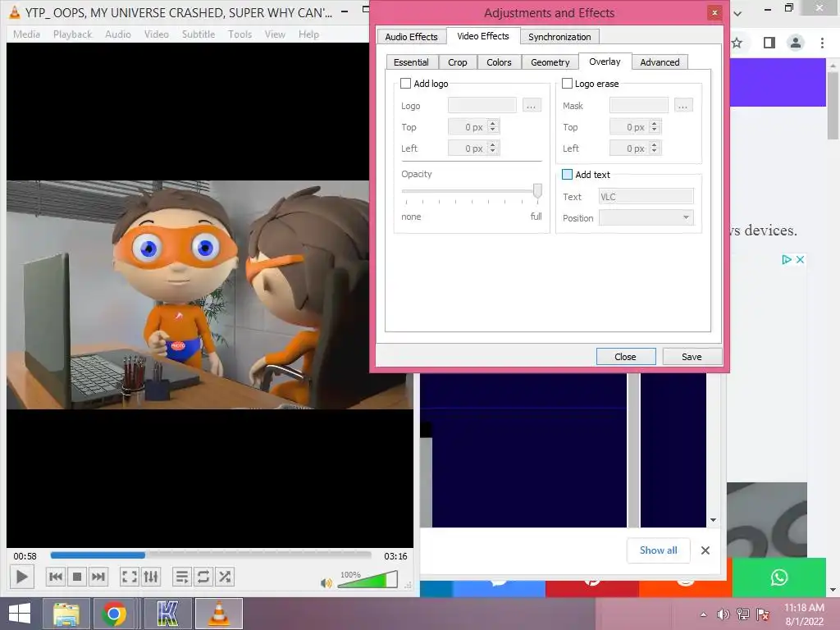Open Chrome side panel icon
840x630 pixels.
(769, 43)
